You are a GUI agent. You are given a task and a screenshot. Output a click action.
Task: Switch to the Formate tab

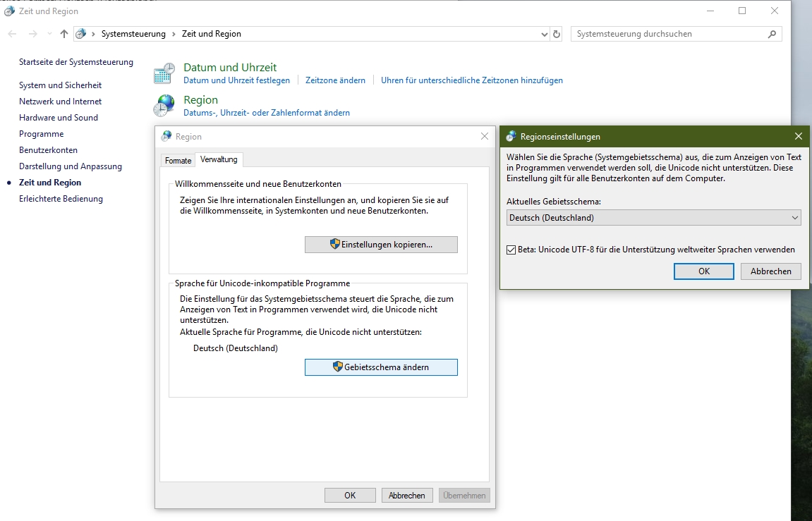[178, 161]
